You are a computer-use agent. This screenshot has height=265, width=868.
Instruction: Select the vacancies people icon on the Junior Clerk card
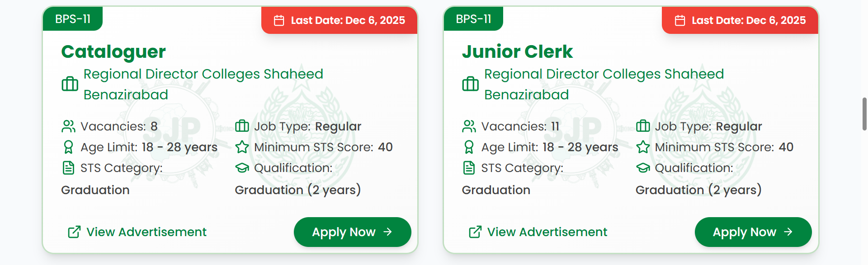(470, 126)
